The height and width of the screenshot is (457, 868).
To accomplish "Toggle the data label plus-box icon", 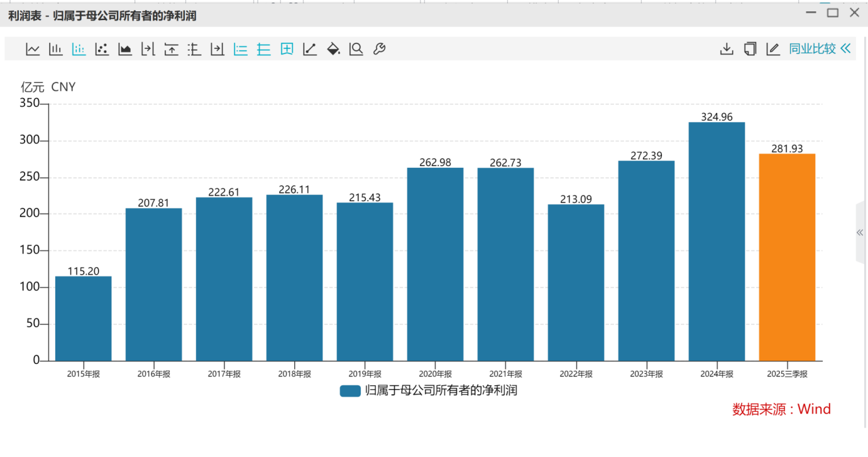I will point(287,49).
